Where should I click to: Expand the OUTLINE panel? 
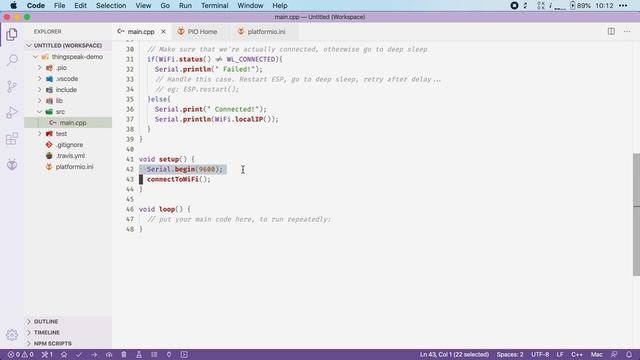pyautogui.click(x=68, y=322)
